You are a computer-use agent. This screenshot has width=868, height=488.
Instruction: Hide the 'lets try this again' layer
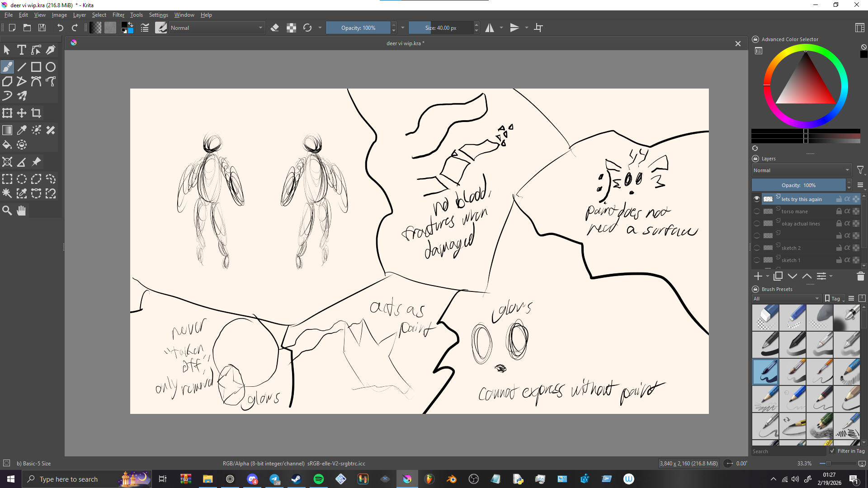[756, 199]
